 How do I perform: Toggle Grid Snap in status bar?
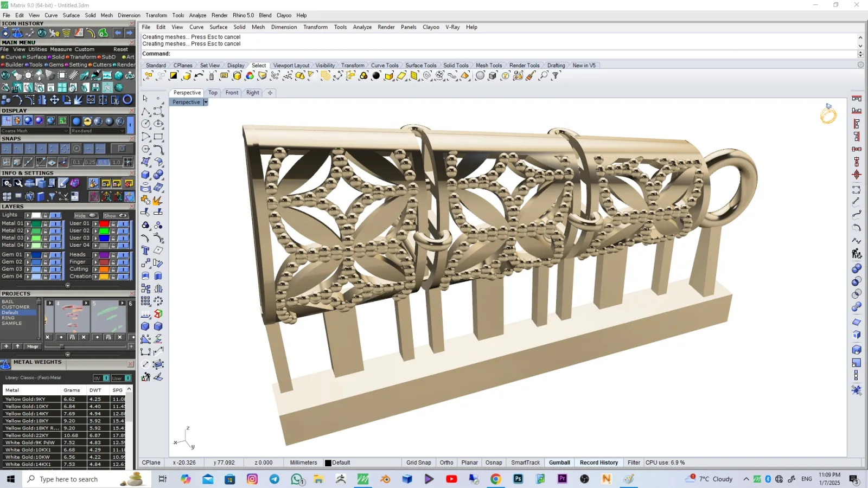(x=419, y=463)
